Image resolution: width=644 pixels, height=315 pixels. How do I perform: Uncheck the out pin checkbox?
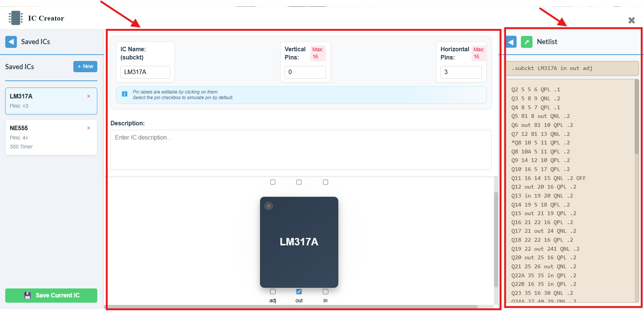[299, 291]
